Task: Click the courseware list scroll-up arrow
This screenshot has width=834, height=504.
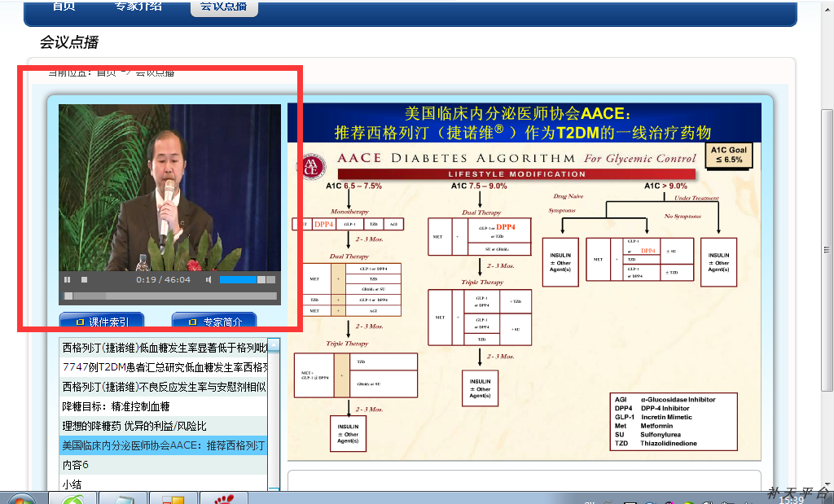Action: tap(274, 344)
